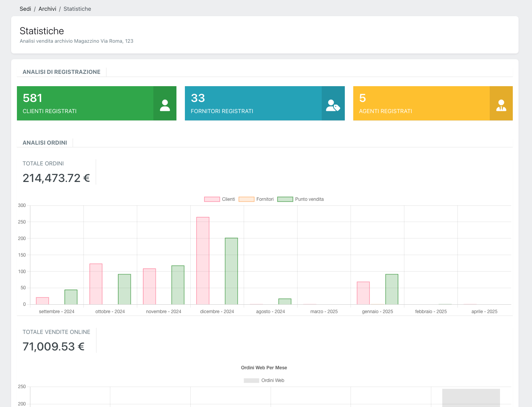
Task: Click the agosto 2024 Punto vendita green bar
Action: point(285,302)
